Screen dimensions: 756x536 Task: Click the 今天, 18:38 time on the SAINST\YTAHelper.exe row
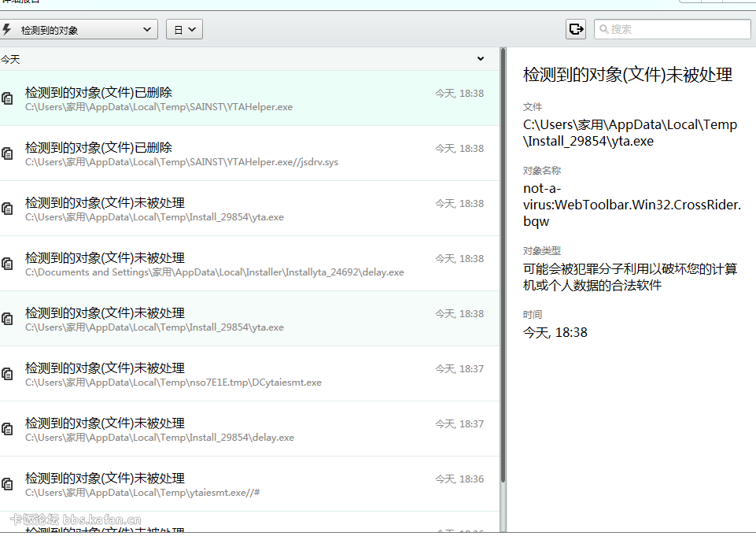pos(459,94)
